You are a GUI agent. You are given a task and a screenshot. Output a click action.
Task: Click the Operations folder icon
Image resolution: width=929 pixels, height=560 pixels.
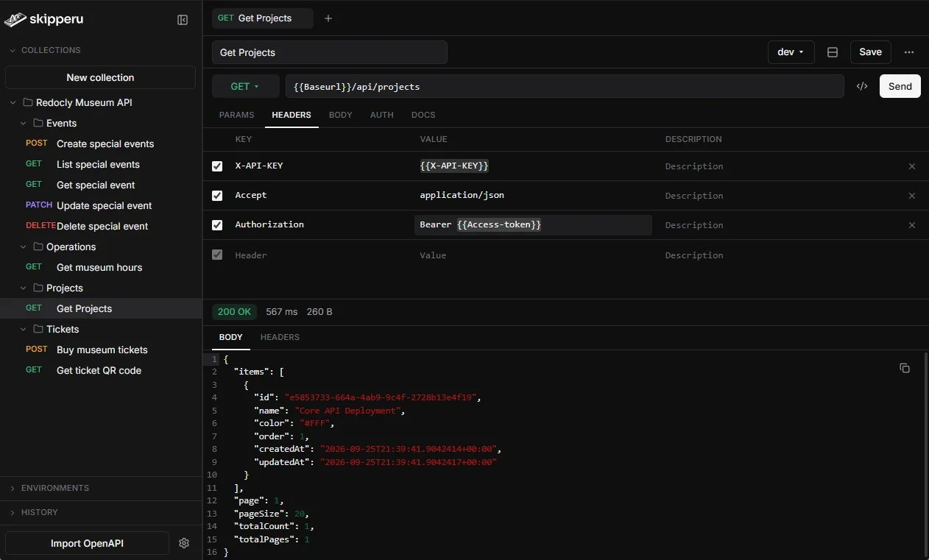click(38, 247)
